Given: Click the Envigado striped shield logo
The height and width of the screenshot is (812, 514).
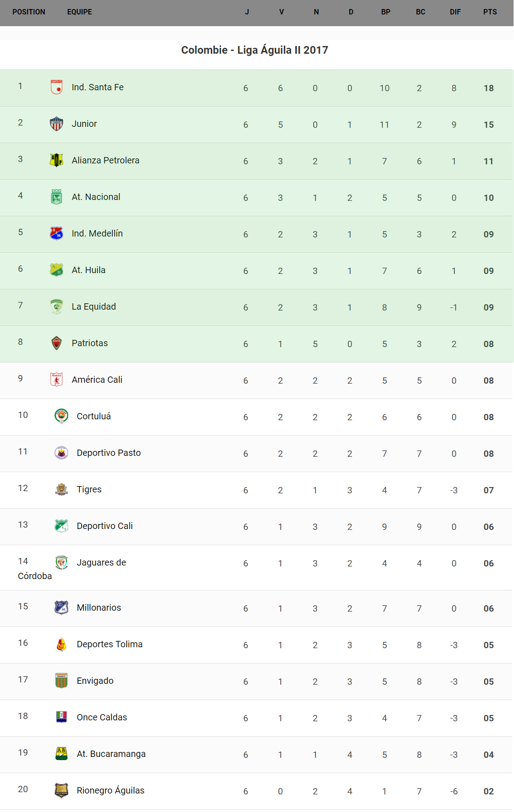Looking at the screenshot, I should click(61, 681).
